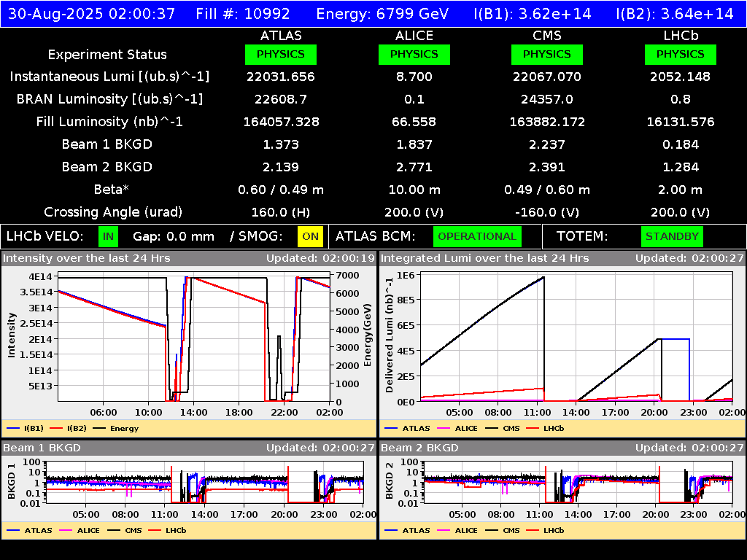
Task: Click LHCb instantaneous lumi 2052.148
Action: pos(681,77)
